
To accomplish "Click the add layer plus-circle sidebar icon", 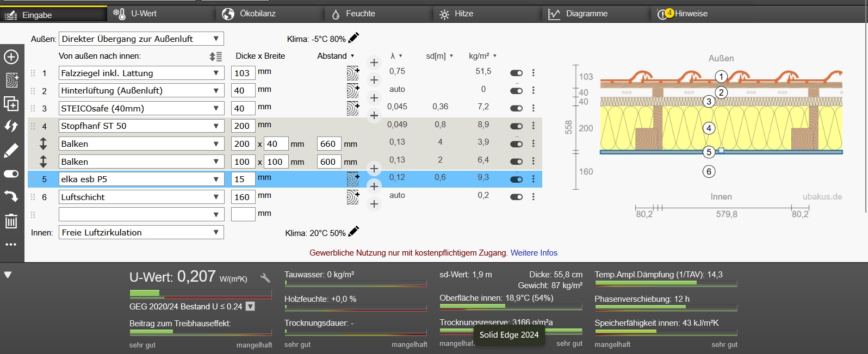I will coord(11,57).
